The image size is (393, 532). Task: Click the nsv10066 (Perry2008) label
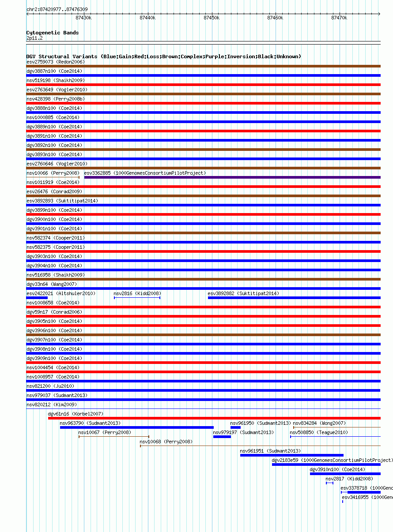[53, 173]
